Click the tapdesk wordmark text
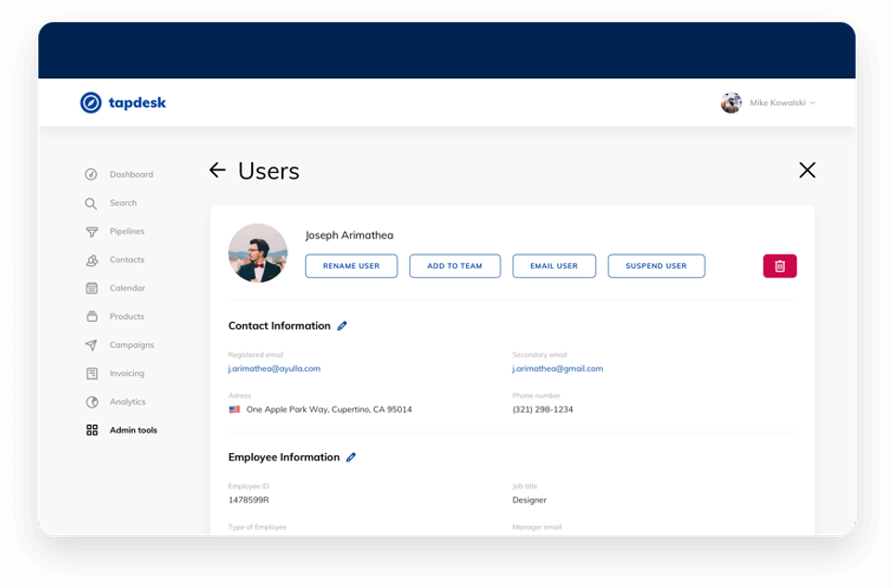 [x=138, y=103]
